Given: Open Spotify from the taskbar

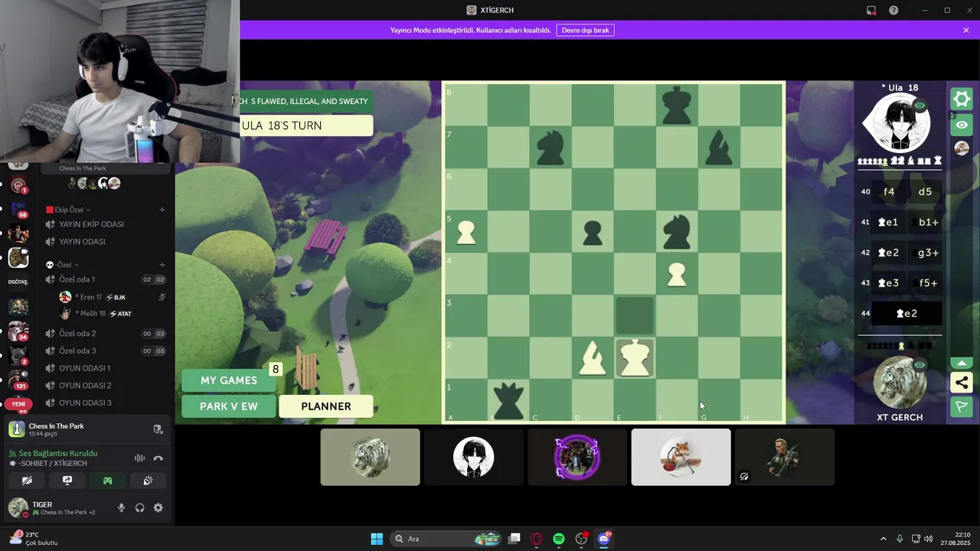Looking at the screenshot, I should (x=559, y=539).
